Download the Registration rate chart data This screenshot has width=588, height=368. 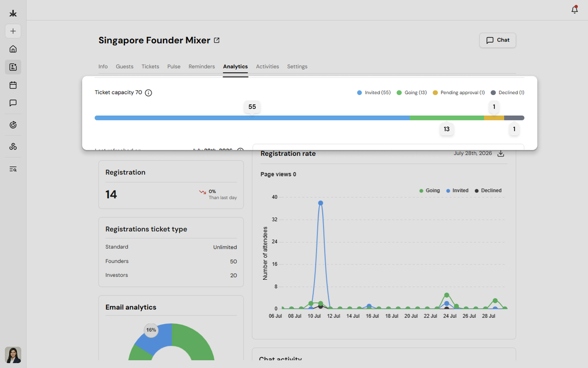(501, 154)
